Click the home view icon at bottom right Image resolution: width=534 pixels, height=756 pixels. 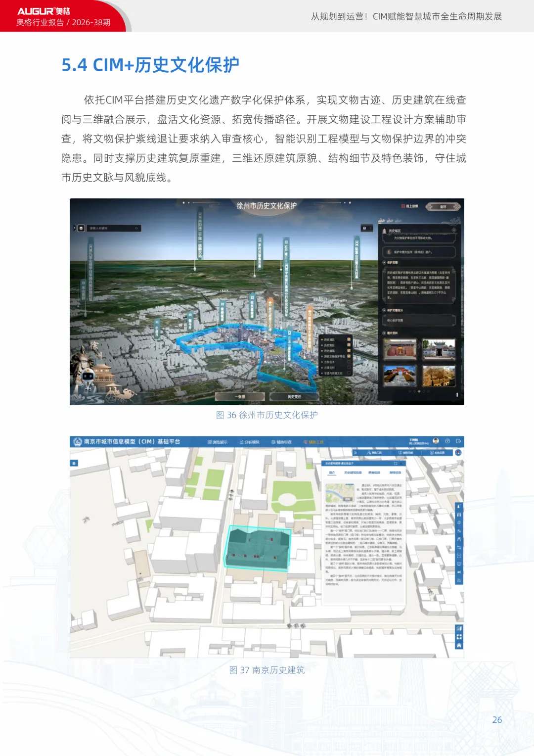click(x=459, y=646)
